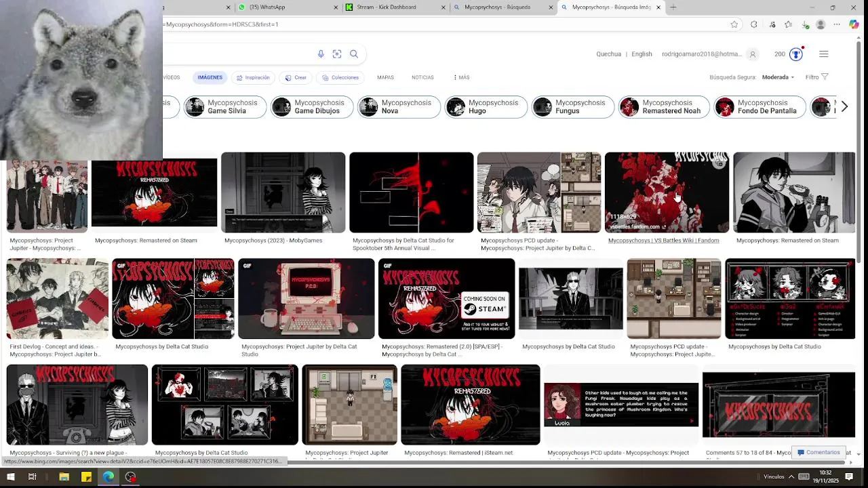Switch language to Quechua
The image size is (868, 488).
pos(608,54)
